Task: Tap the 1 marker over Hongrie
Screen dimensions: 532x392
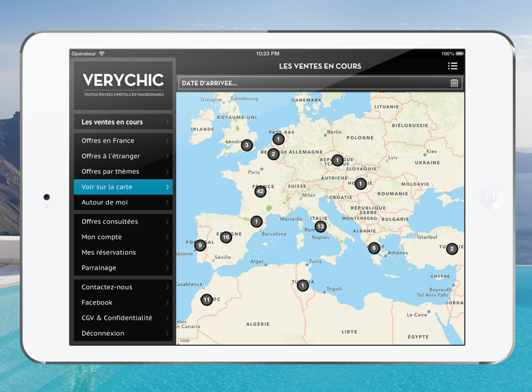Action: (360, 184)
